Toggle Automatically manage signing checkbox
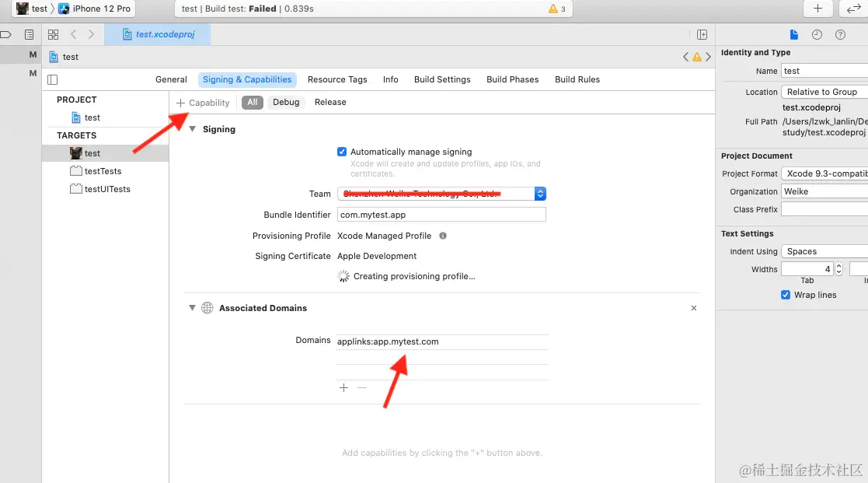This screenshot has width=868, height=483. pyautogui.click(x=342, y=152)
